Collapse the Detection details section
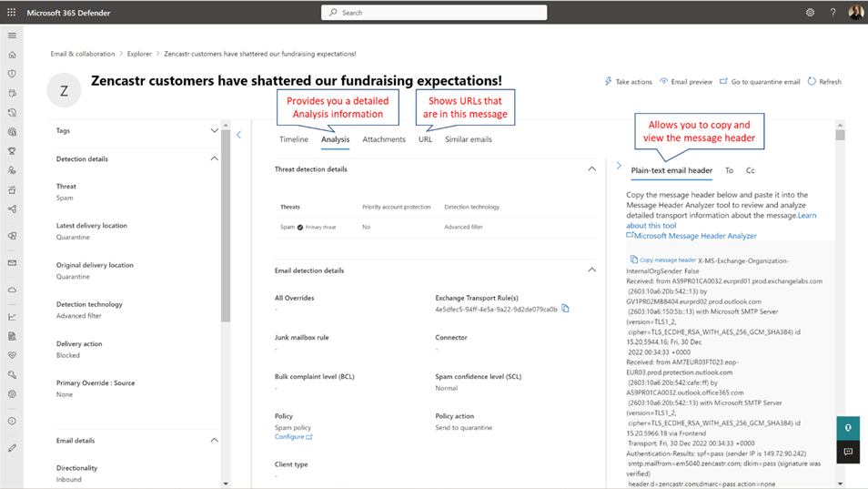 click(x=214, y=158)
